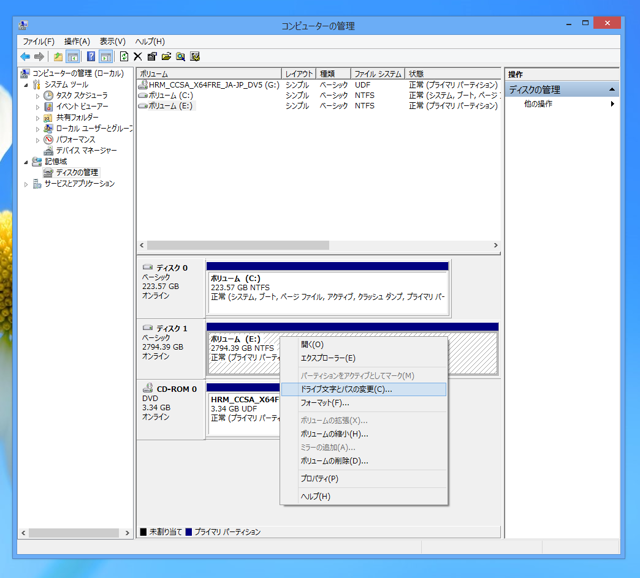This screenshot has width=640, height=578.
Task: Select 共有フォルダー in the tree
Action: (77, 118)
